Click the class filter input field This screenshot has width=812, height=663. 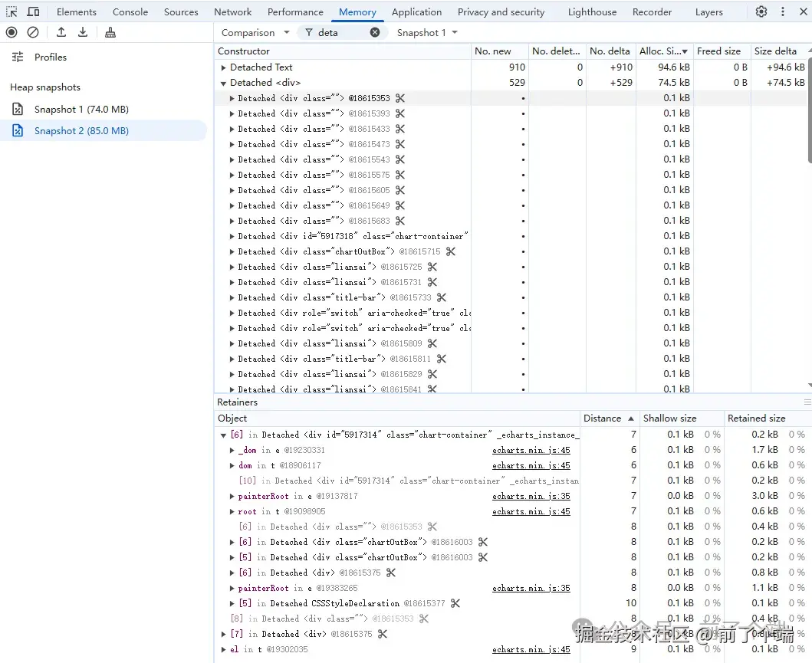pyautogui.click(x=342, y=33)
